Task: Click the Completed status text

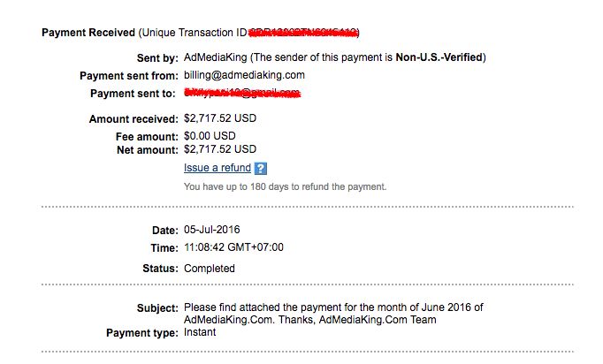Action: click(x=210, y=269)
